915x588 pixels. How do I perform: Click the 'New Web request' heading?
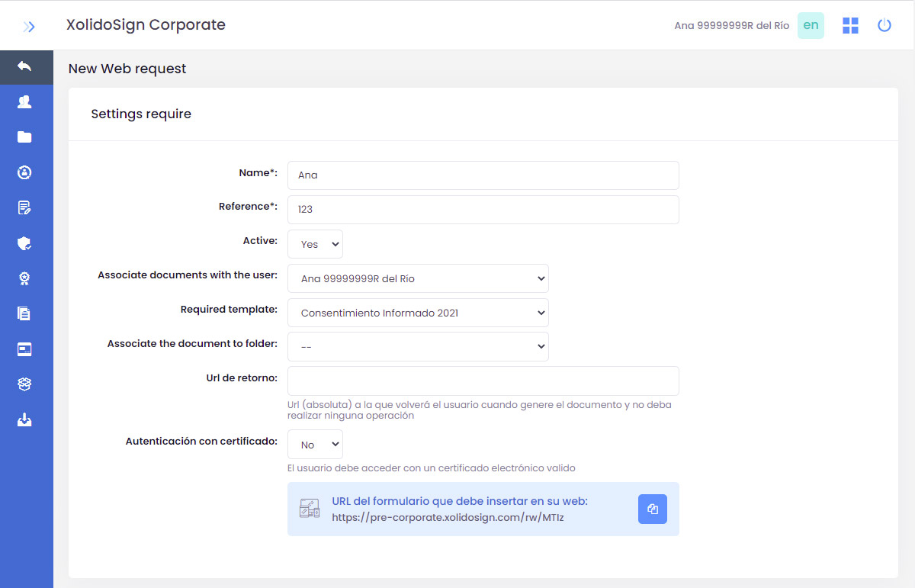coord(127,69)
